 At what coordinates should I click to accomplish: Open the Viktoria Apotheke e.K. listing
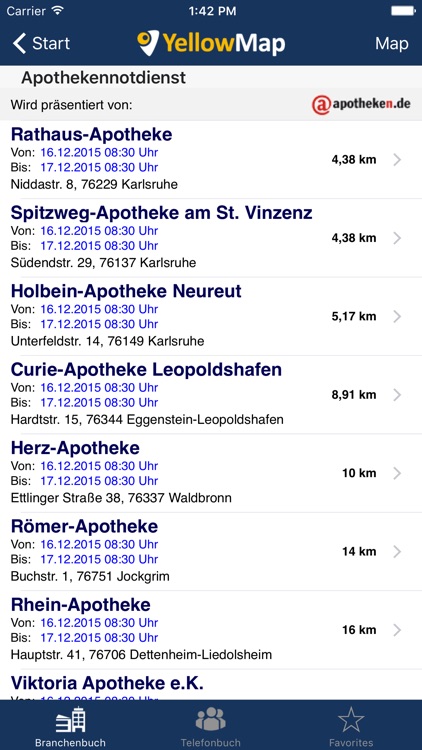(x=211, y=685)
